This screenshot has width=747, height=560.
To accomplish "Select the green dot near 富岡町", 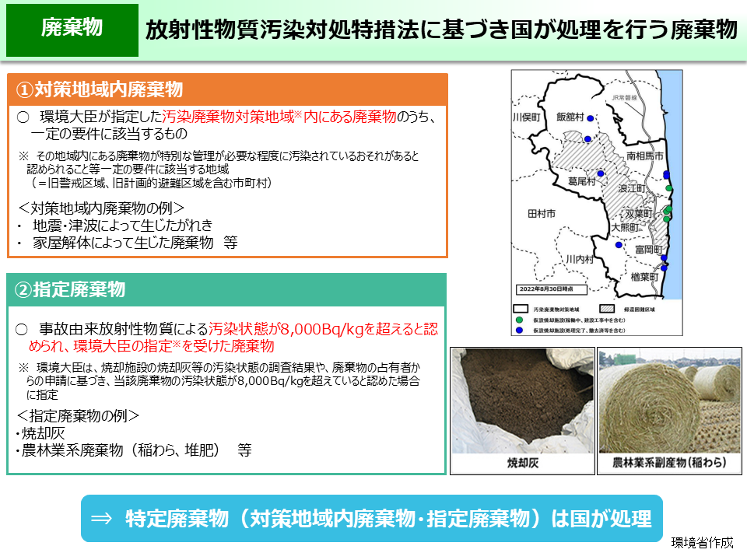I will pyautogui.click(x=667, y=219).
